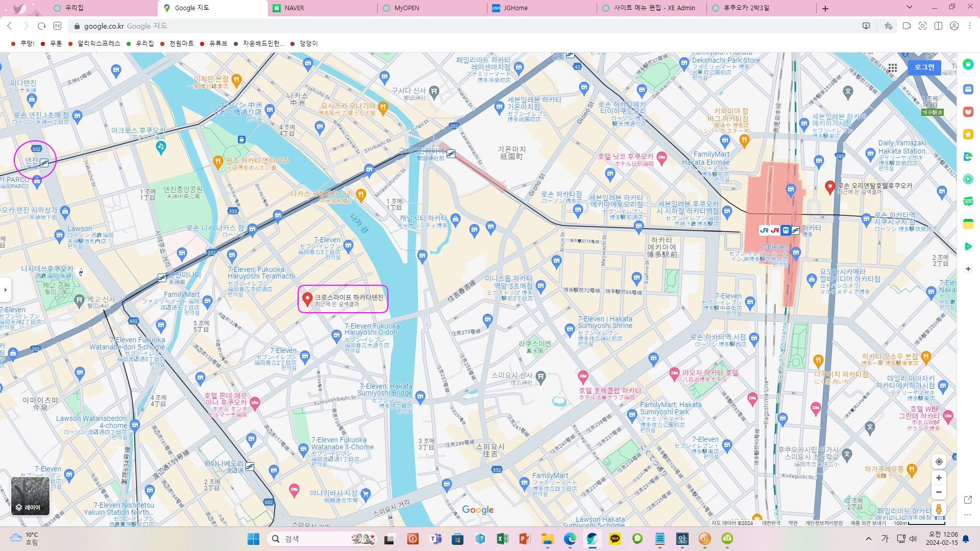
Task: Open the 알리익스프레스 bookmark
Action: 94,44
